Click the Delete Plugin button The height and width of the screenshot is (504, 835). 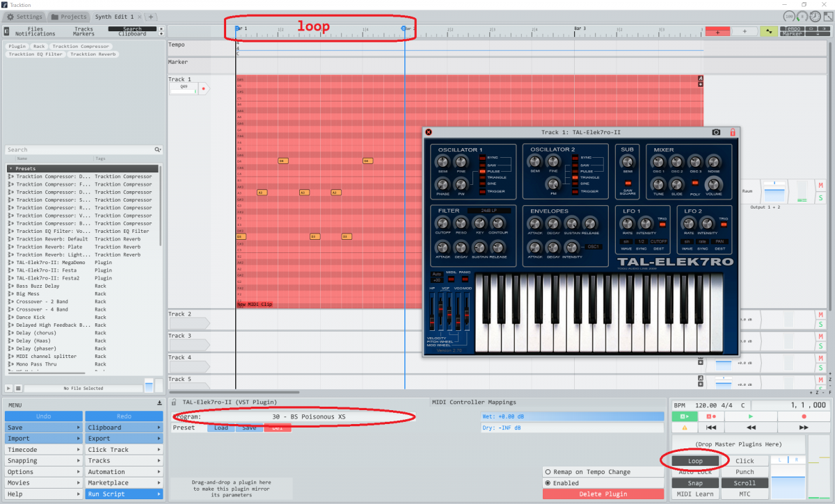coord(604,494)
